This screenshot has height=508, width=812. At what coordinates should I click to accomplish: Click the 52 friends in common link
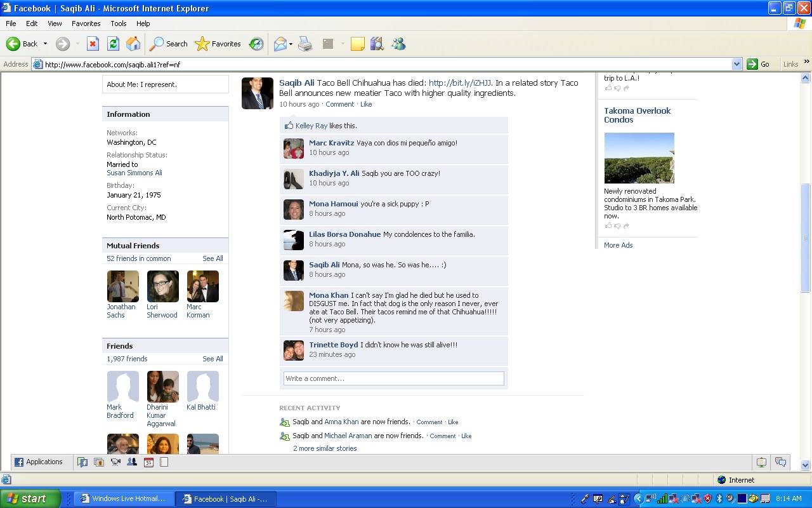[x=139, y=258]
